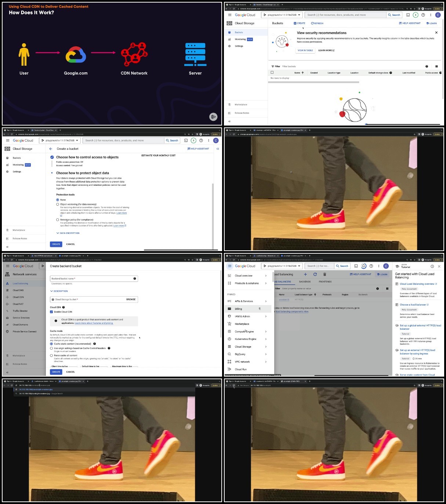Expand the DATA ENCRYPTION section
The image size is (446, 504).
[68, 233]
